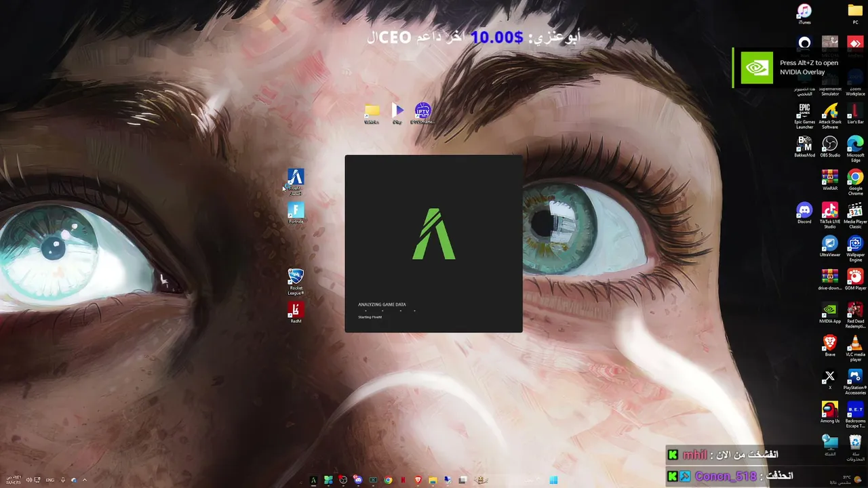Expand the hidden tray icons chevron
Screen dimensions: 868x488
click(x=85, y=481)
